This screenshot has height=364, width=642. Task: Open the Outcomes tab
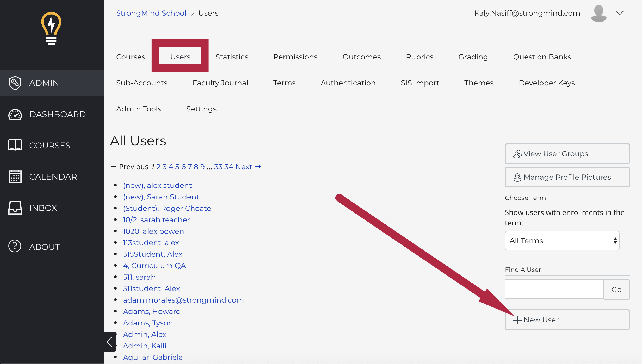click(x=362, y=57)
